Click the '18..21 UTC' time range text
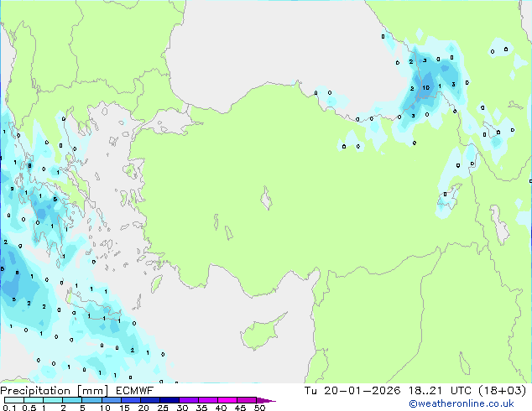The image size is (532, 411). [440, 391]
